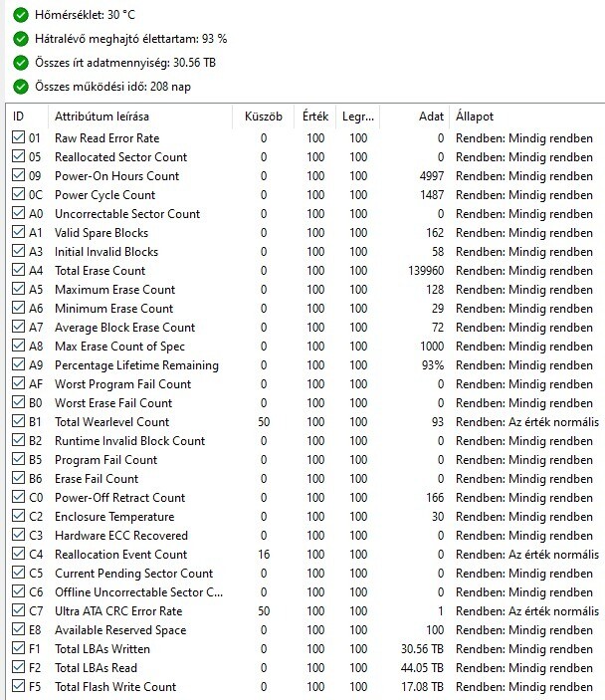Viewport: 605px width, 700px height.
Task: Toggle the Offline Uncorrectable Sector checkbox
Action: point(18,591)
